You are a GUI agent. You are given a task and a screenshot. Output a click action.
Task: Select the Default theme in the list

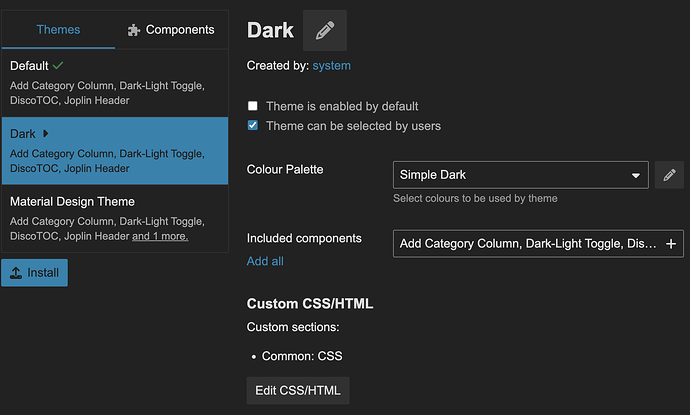click(115, 83)
